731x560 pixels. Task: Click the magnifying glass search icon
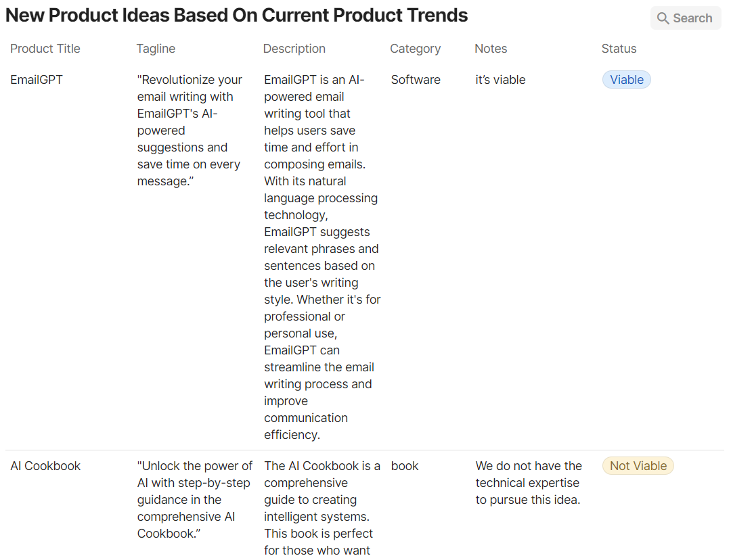coord(663,18)
